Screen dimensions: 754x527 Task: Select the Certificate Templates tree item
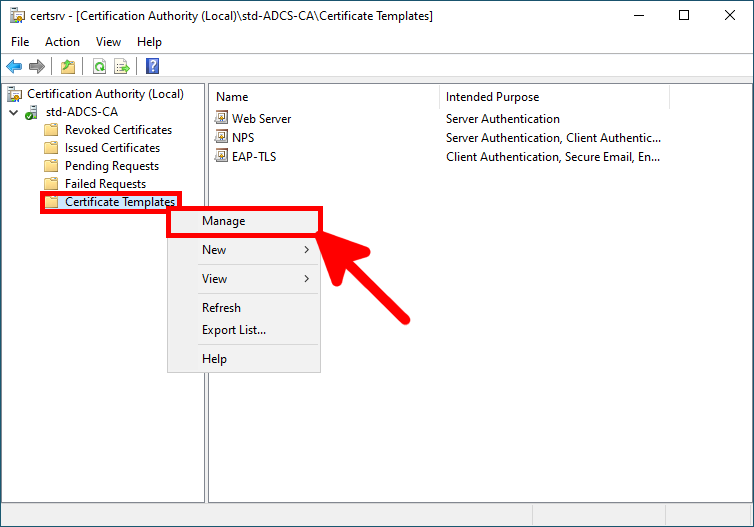click(x=120, y=202)
